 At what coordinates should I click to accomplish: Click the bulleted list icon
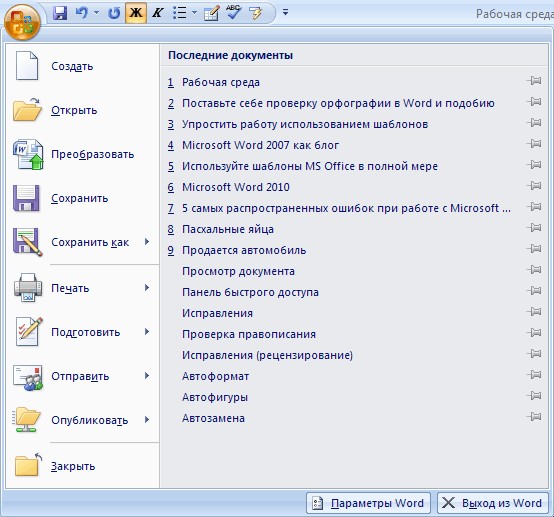[x=179, y=13]
